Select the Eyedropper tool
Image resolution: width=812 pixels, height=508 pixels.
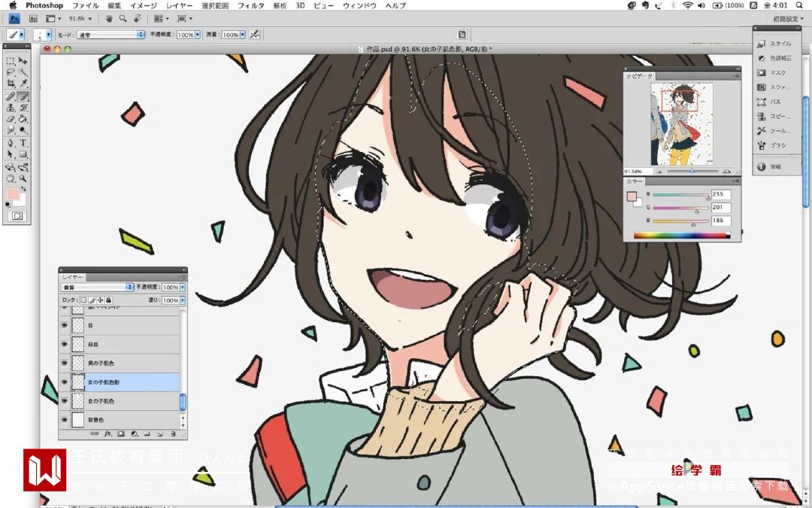23,84
